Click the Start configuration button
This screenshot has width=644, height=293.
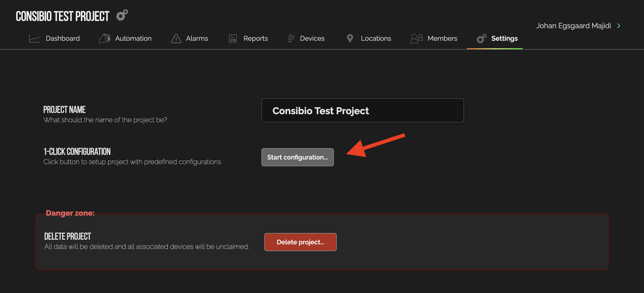297,157
